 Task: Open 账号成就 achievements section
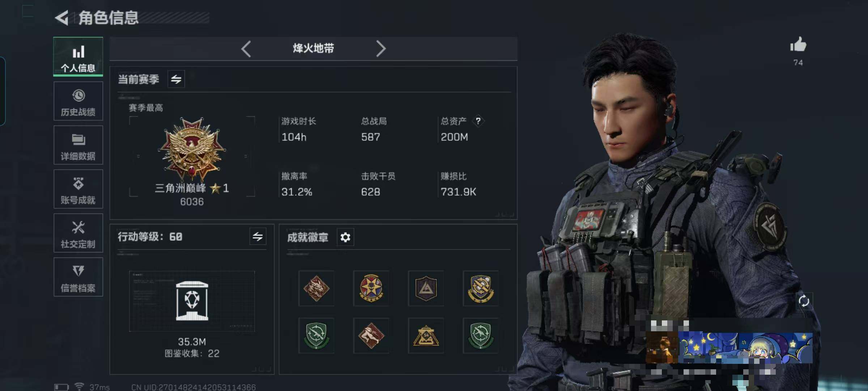(78, 189)
